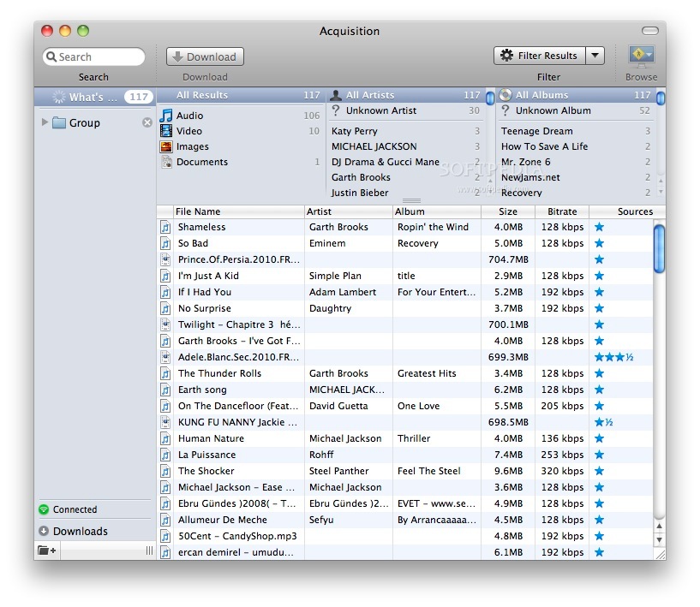The image size is (700, 607).
Task: Select Unknown Artist row
Action: (x=406, y=110)
